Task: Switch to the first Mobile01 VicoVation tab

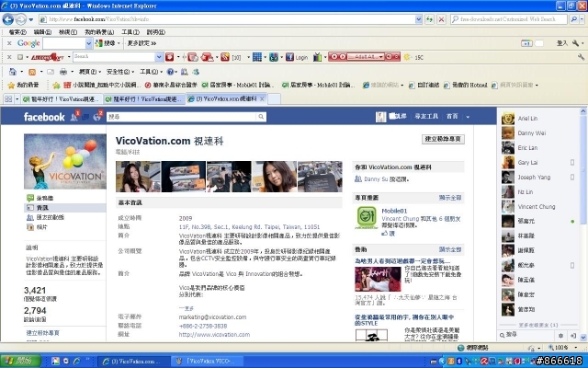Action: point(62,99)
